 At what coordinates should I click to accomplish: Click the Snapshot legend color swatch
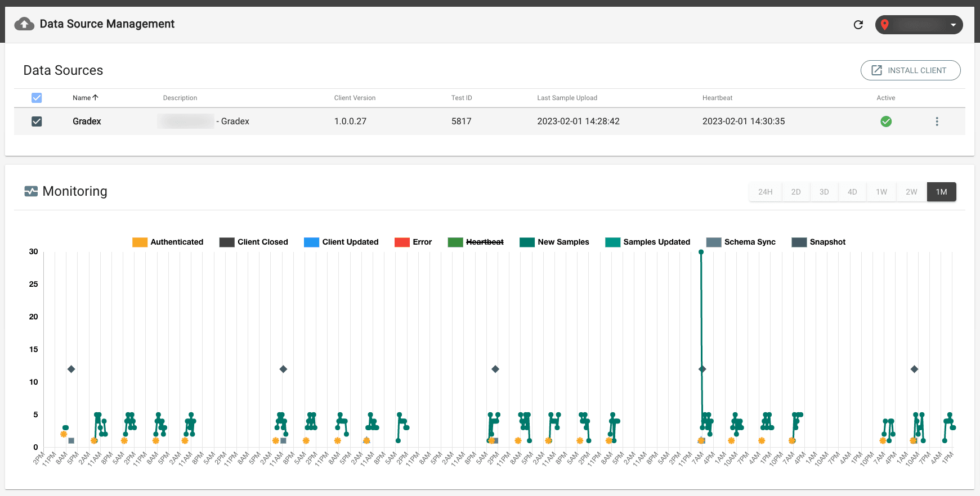[x=799, y=242]
